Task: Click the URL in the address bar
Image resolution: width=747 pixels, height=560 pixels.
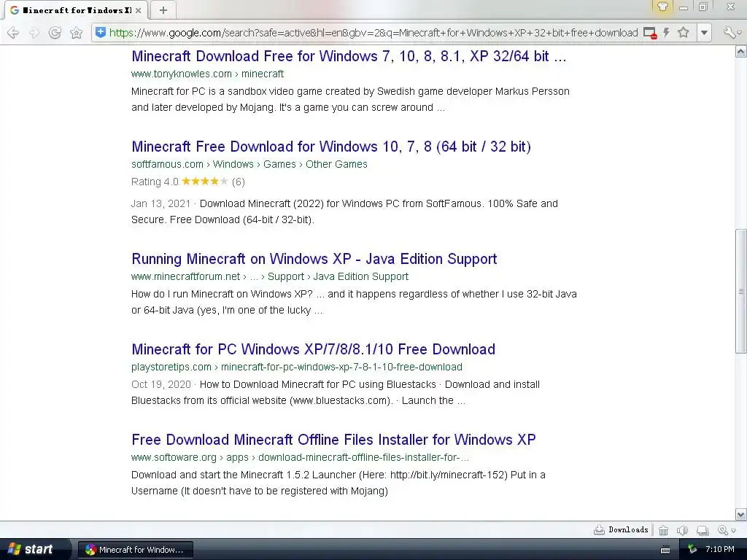Action: coord(373,33)
